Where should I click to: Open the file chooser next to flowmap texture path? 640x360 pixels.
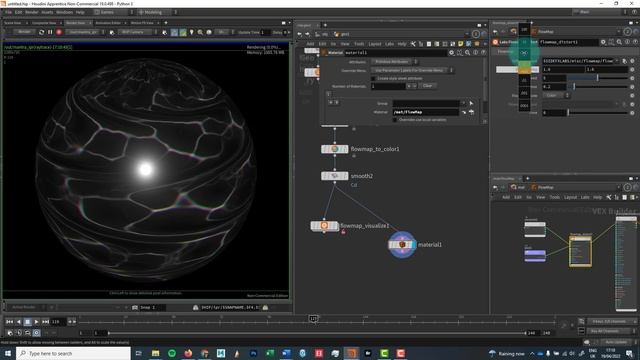[624, 61]
